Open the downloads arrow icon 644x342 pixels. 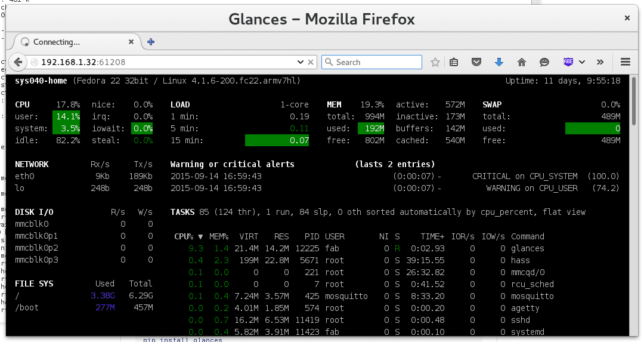tap(499, 62)
